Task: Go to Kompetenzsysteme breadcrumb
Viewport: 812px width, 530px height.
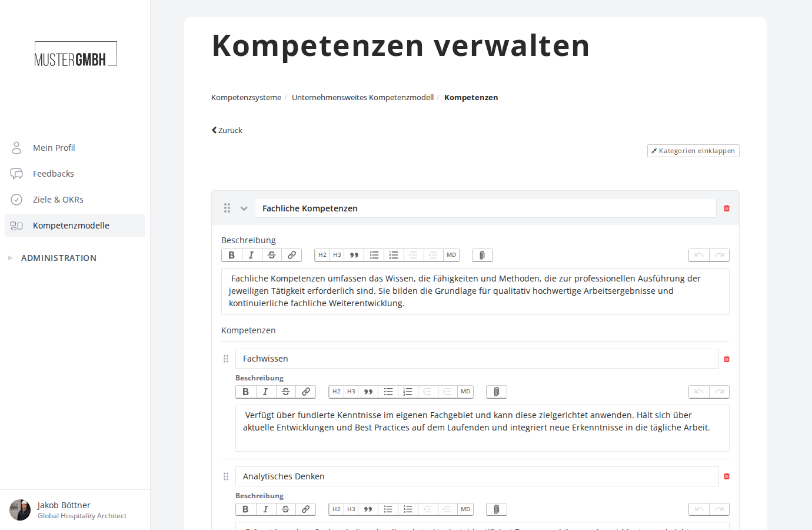Action: (x=246, y=98)
